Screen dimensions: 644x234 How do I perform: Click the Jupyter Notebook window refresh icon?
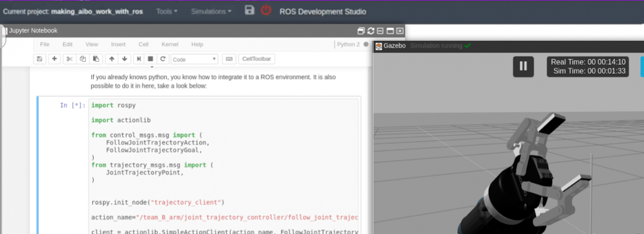[x=371, y=31]
